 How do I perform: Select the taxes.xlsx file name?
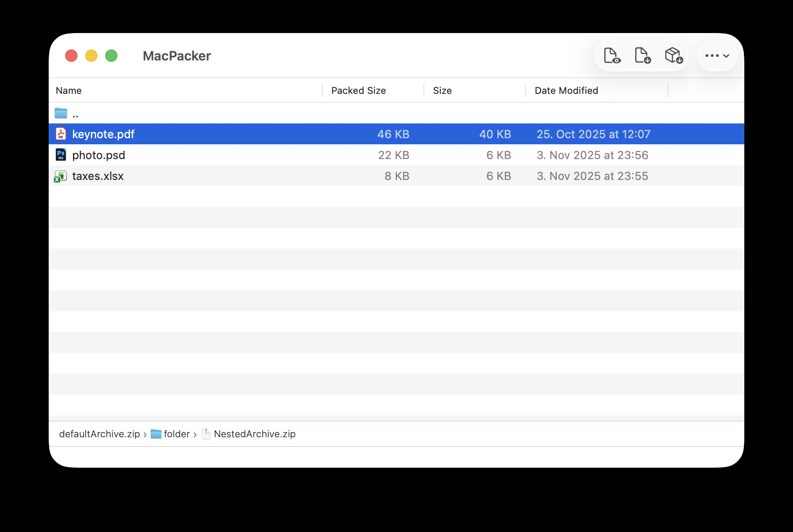(x=98, y=176)
